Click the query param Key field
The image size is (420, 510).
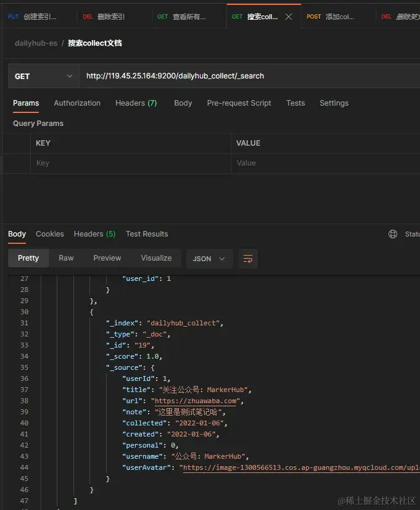(131, 163)
